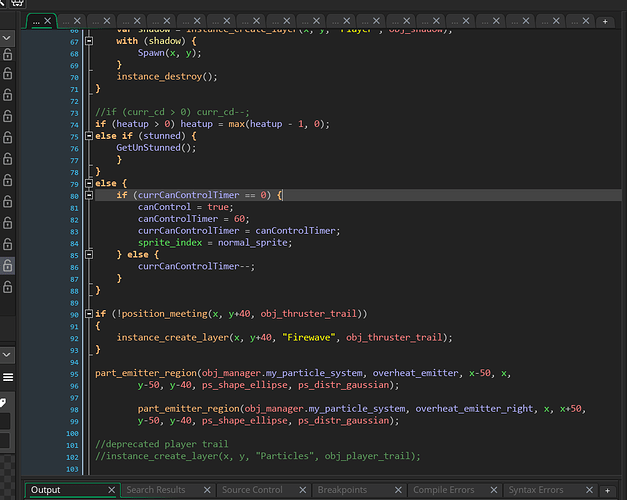627x500 pixels.
Task: Click the "Firewave" string on line 92
Action: pyautogui.click(x=309, y=337)
